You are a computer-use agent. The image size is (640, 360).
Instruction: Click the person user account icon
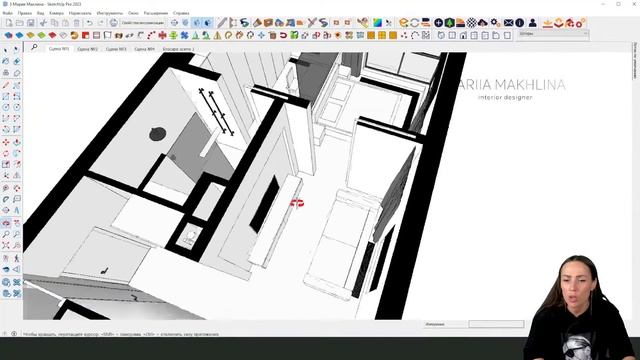coord(532,23)
